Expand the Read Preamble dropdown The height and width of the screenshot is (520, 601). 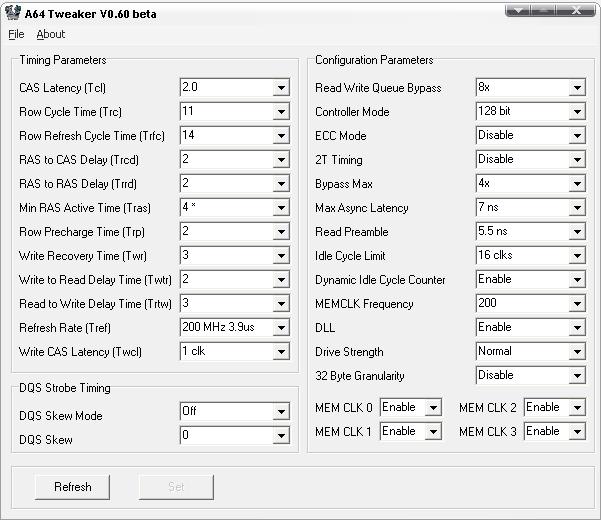[531, 231]
